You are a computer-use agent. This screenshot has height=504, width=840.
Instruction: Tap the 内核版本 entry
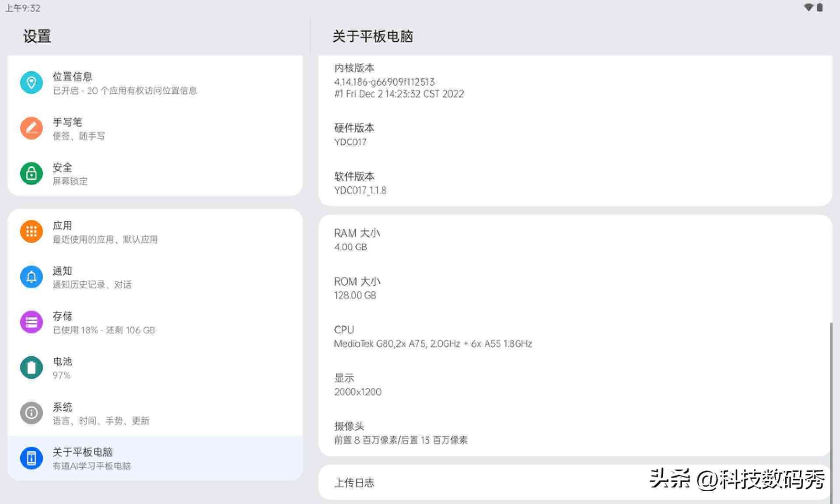pos(575,80)
